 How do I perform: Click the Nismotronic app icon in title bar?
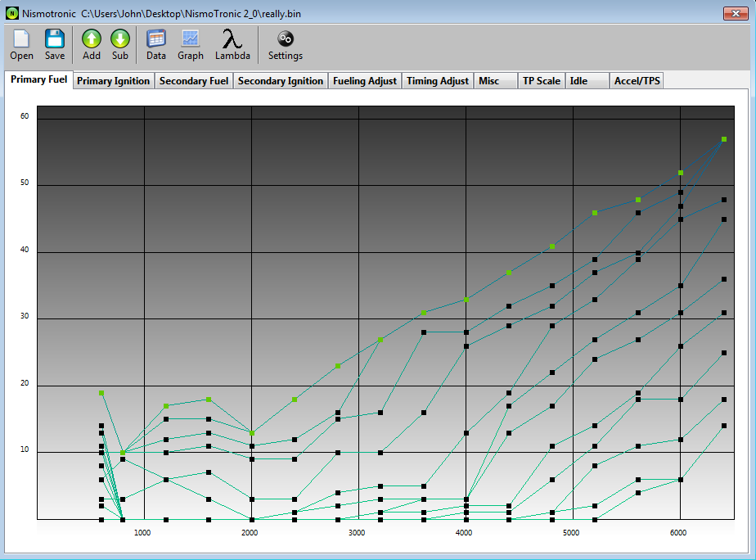[x=12, y=13]
